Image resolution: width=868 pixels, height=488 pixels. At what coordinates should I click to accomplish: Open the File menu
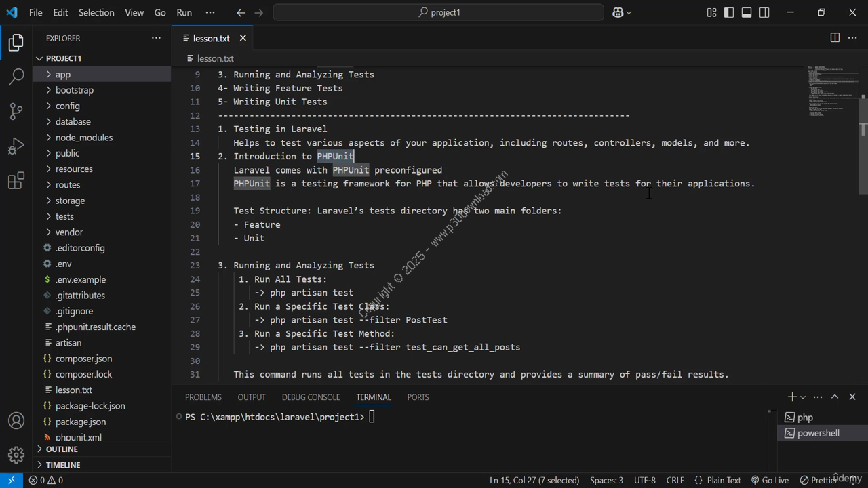click(36, 12)
